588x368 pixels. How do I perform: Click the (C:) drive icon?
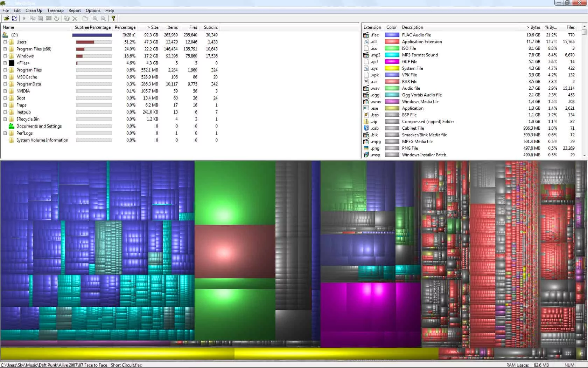(5, 35)
